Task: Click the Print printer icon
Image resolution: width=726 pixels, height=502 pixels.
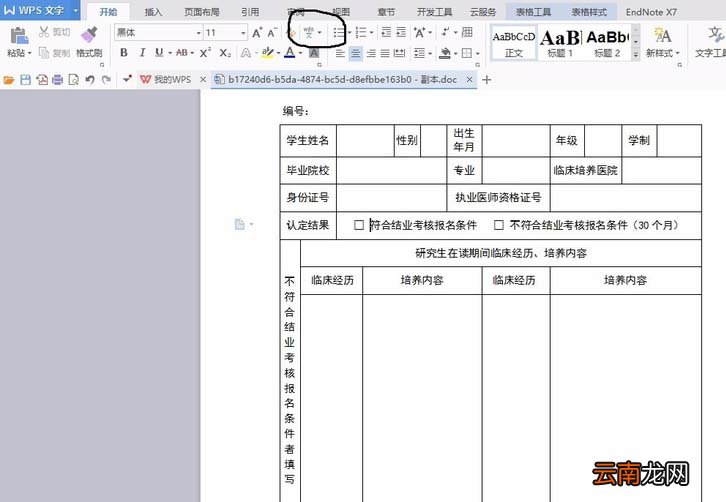Action: 57,80
